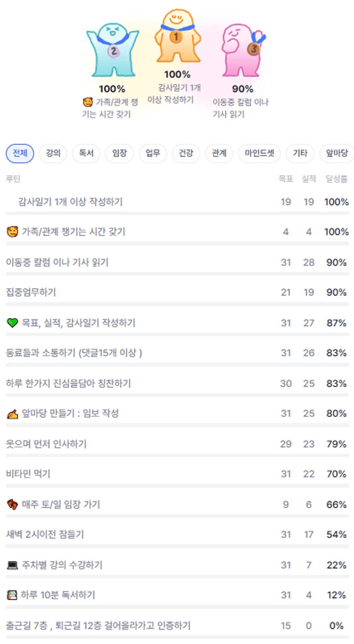Open the 임장 category tab
Screen dimensions: 354x644
click(x=119, y=153)
